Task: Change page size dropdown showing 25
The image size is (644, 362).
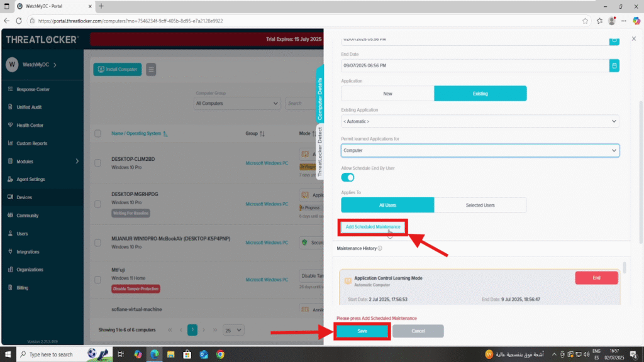Action: tap(233, 330)
